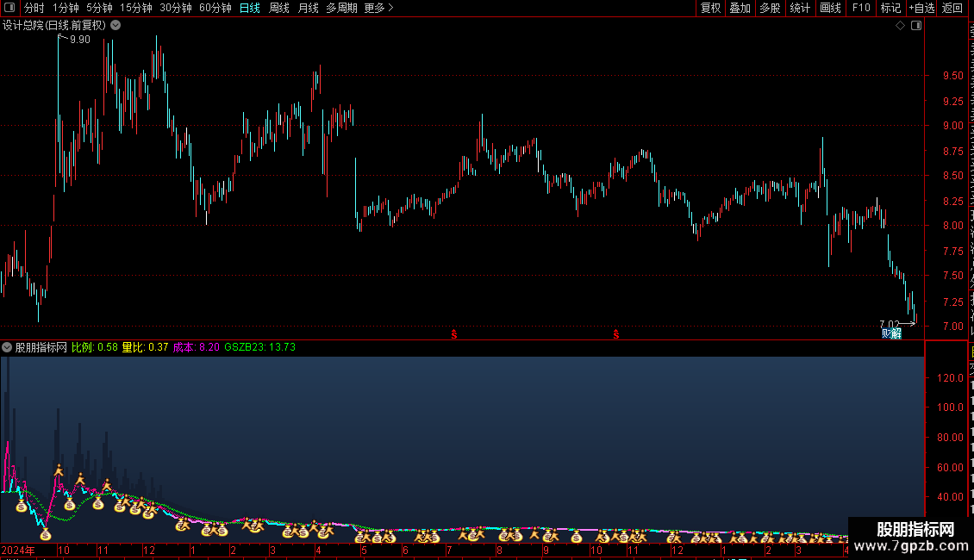Click the first red S signal marker
The image size is (974, 560).
tap(454, 334)
